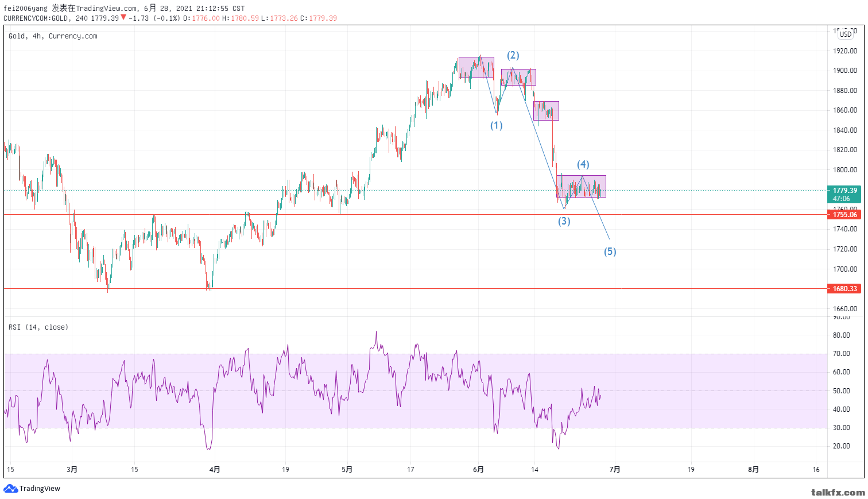Click the 50.00 RSI axis value
The height and width of the screenshot is (499, 868).
(842, 391)
